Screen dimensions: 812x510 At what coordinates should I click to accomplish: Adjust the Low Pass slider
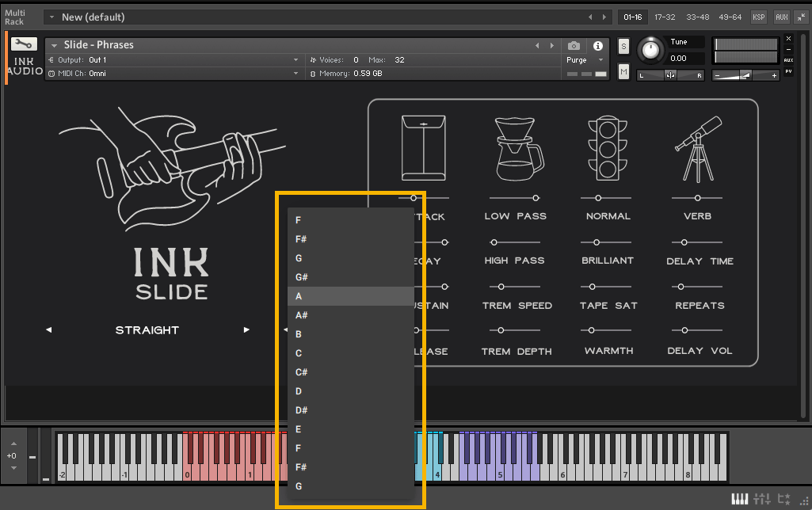(x=536, y=198)
